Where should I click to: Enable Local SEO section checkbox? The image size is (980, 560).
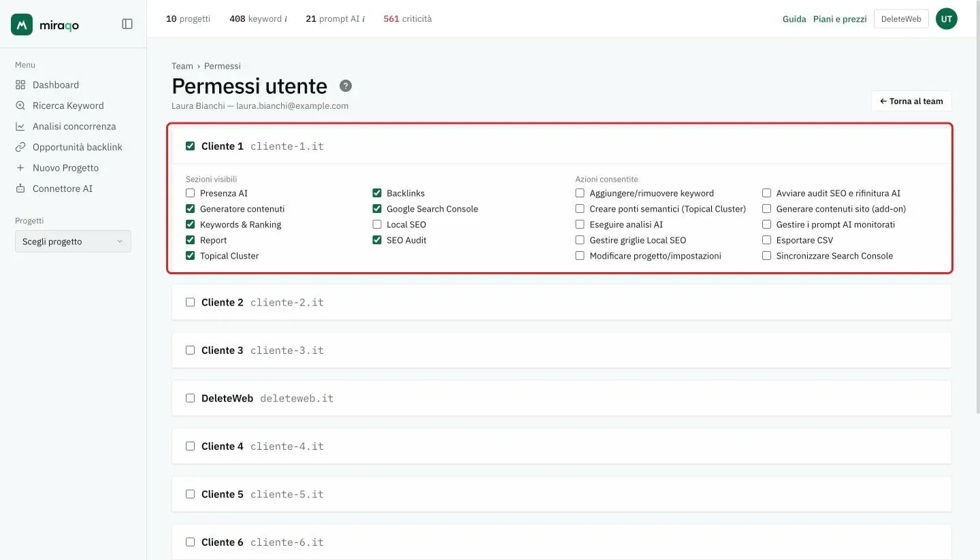[x=377, y=225]
